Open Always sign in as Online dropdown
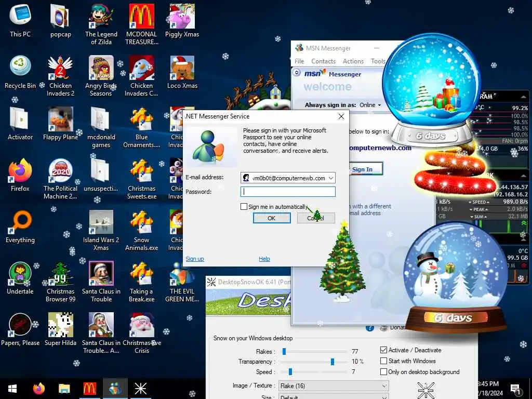The image size is (532, 399). [x=370, y=105]
